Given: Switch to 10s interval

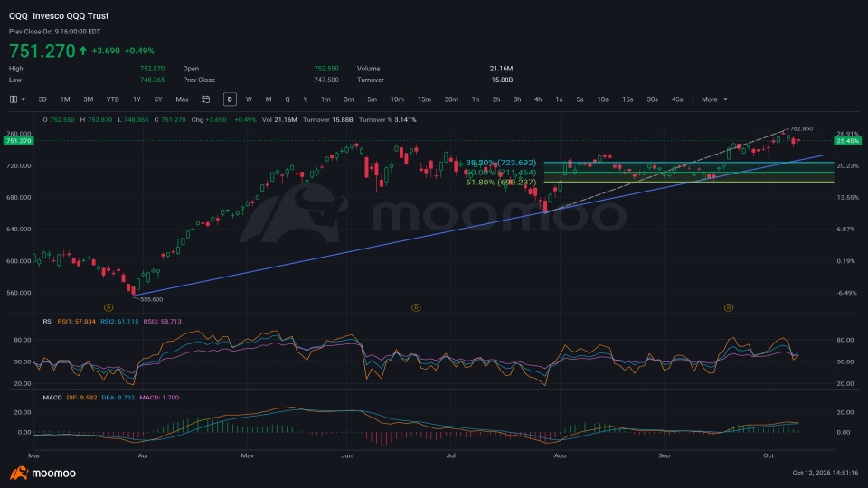Looking at the screenshot, I should coord(603,99).
